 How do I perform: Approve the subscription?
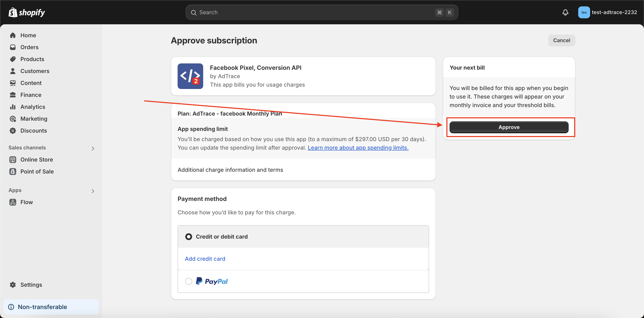point(509,127)
